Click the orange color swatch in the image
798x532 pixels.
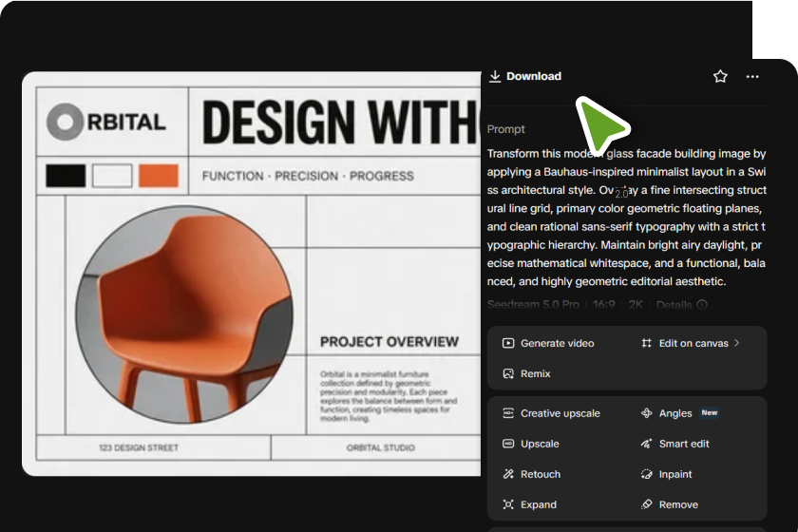tap(159, 176)
